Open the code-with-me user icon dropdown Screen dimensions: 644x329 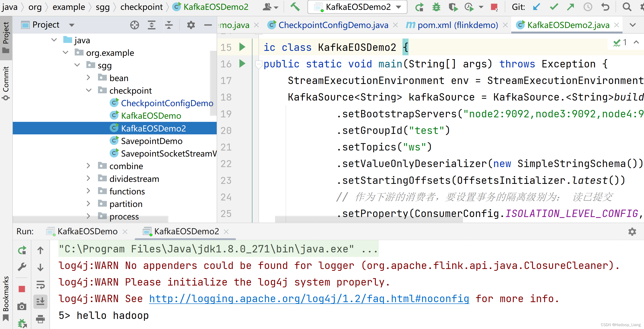[270, 7]
